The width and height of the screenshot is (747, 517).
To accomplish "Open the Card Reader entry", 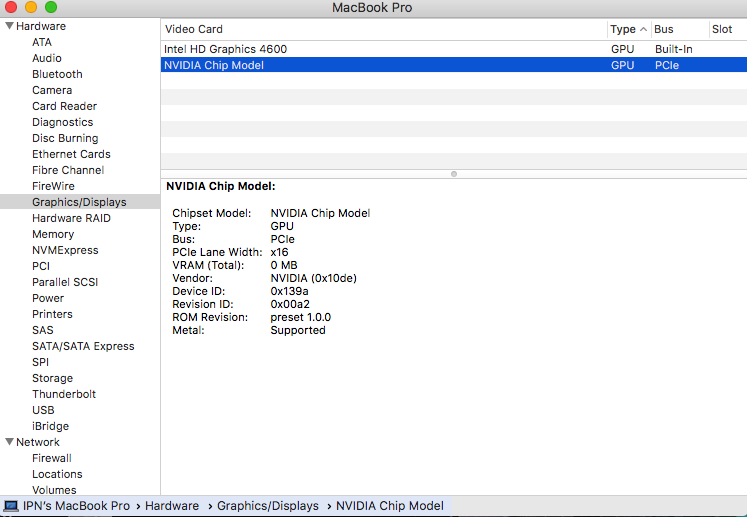I will coord(64,106).
